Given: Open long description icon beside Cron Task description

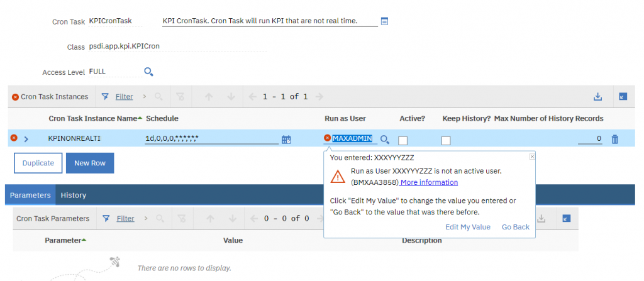Looking at the screenshot, I should pyautogui.click(x=384, y=21).
